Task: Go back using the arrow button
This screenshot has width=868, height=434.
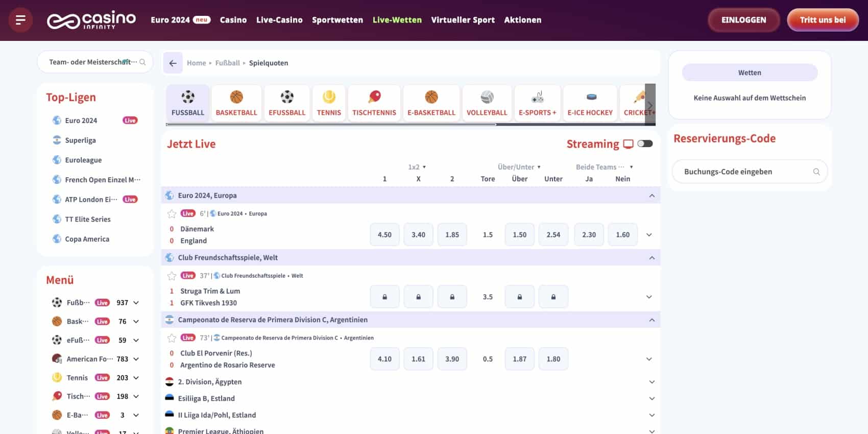Action: coord(173,63)
